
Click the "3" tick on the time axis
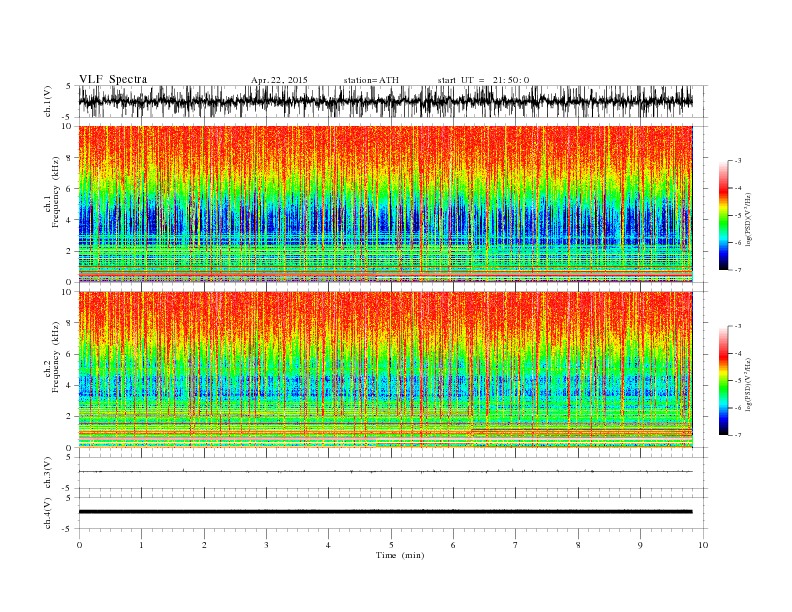point(266,545)
